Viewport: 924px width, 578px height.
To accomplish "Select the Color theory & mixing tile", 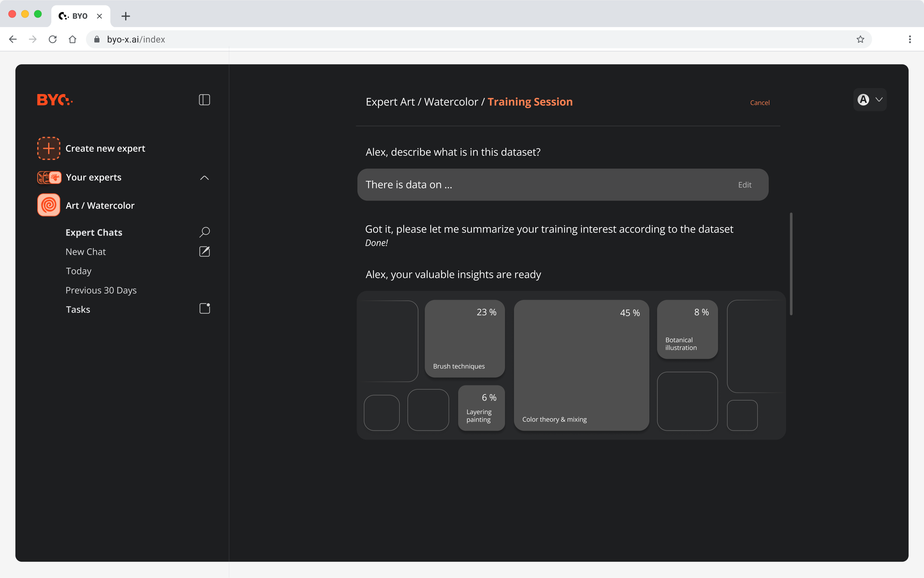I will pyautogui.click(x=581, y=365).
